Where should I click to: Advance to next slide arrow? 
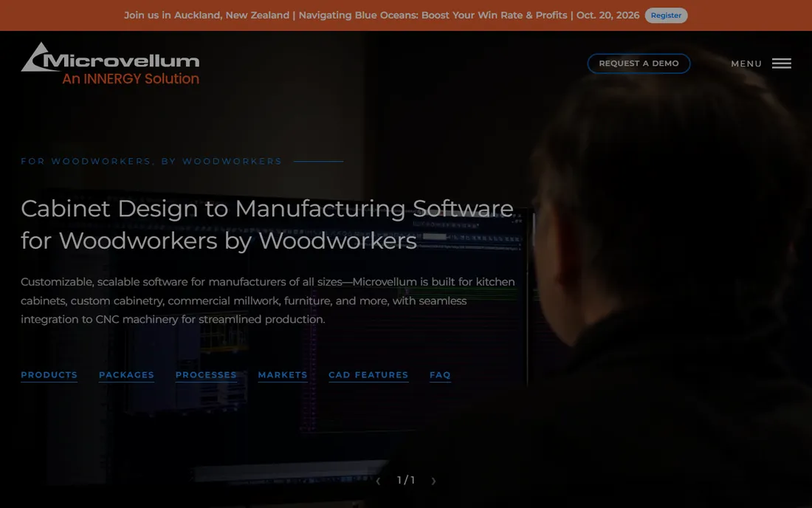(x=433, y=481)
